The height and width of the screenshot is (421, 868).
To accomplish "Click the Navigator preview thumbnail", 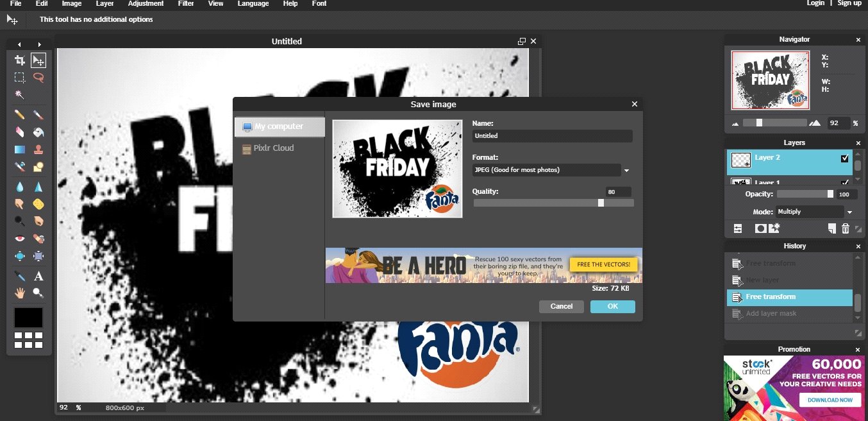I will tap(771, 80).
